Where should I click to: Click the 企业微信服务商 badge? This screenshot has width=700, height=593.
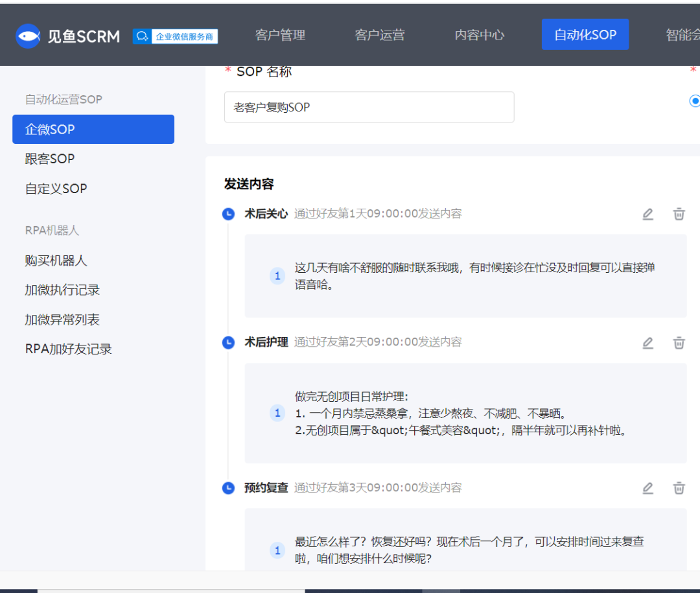point(175,36)
